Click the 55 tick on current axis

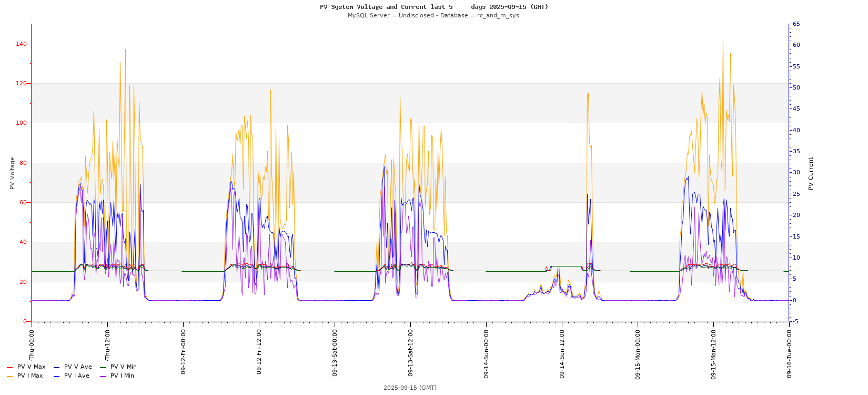tap(796, 66)
